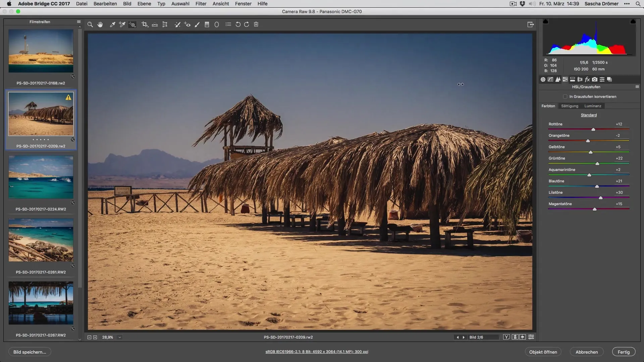This screenshot has height=362, width=644.
Task: Open the Split Toning panel
Action: click(x=573, y=79)
